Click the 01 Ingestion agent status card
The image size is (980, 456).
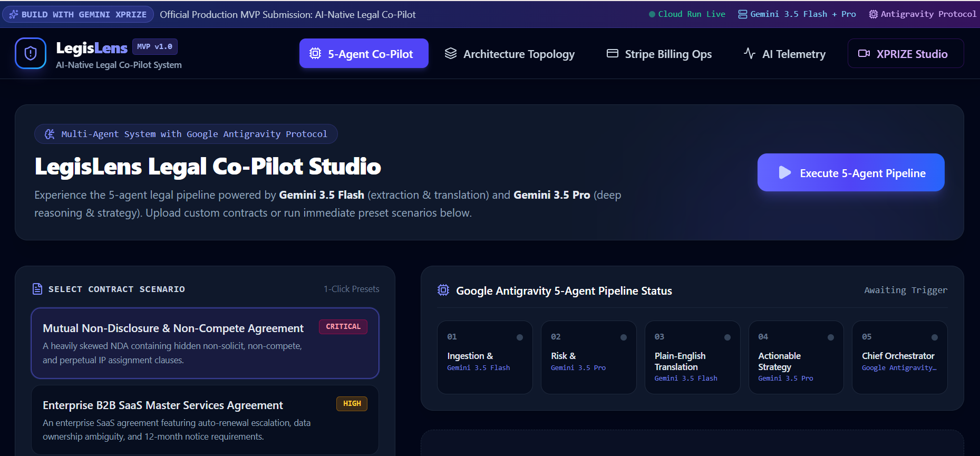click(x=485, y=357)
